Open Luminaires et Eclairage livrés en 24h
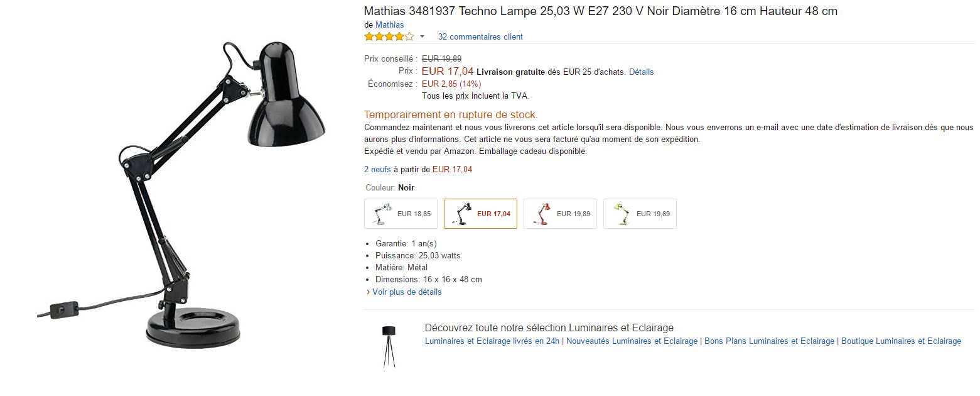This screenshot has width=980, height=396. [x=492, y=341]
